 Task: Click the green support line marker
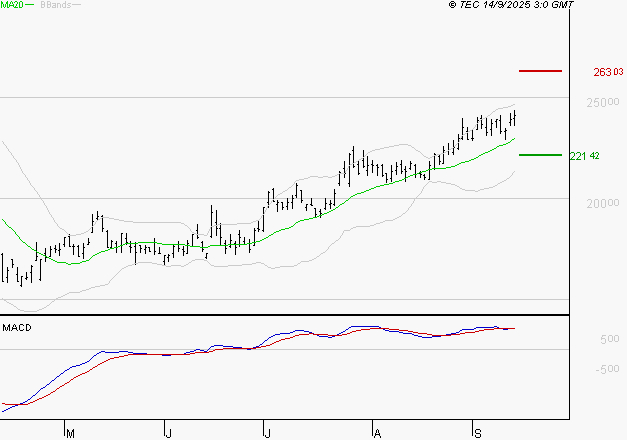541,155
